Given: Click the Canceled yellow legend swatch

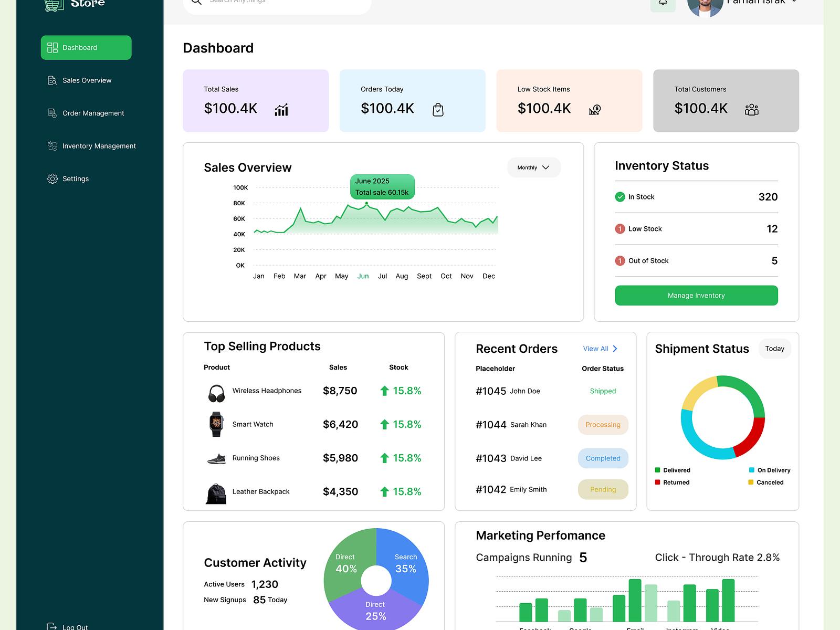Looking at the screenshot, I should click(x=751, y=482).
